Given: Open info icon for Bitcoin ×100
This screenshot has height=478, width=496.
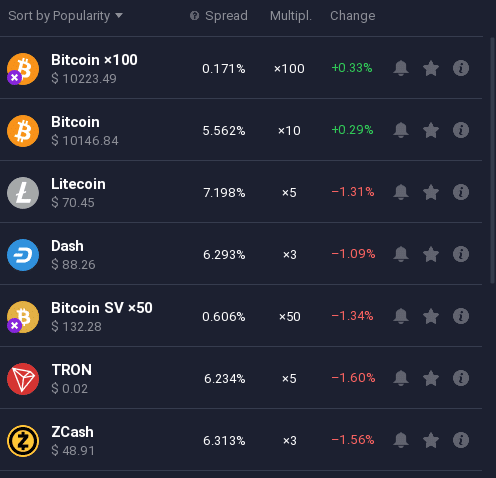Looking at the screenshot, I should coord(461,68).
